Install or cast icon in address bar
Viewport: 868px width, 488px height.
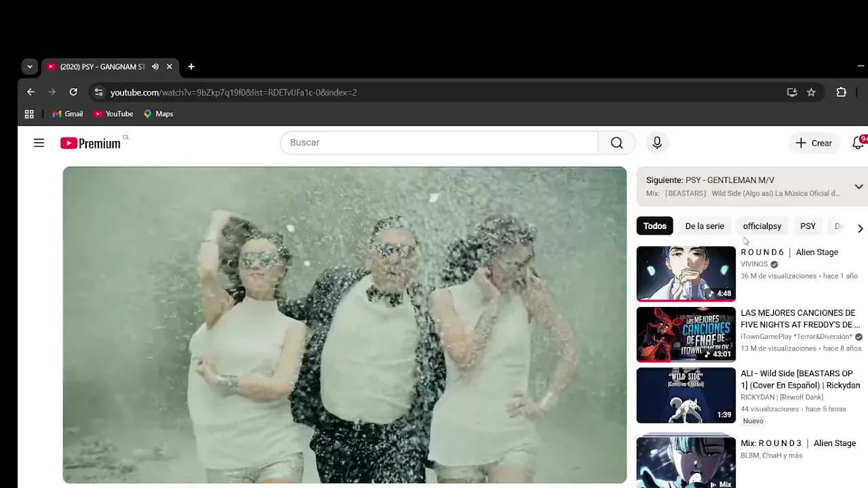[x=792, y=92]
